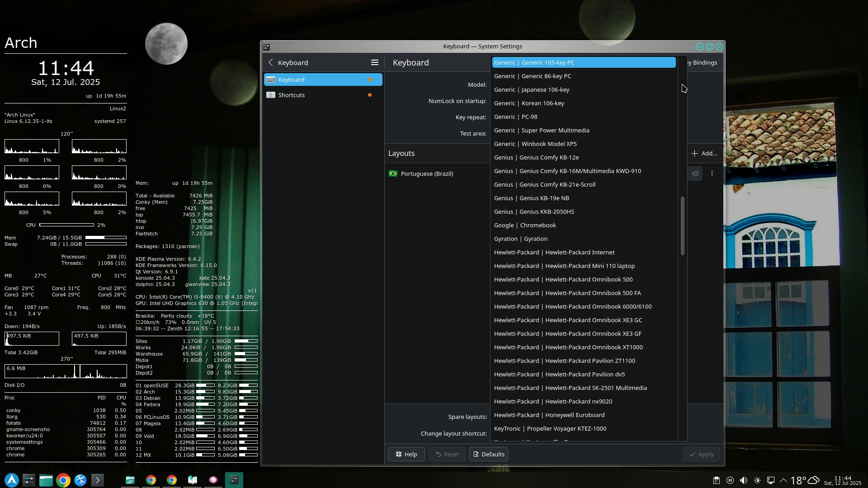868x488 pixels.
Task: Pick Hewlett-Packard Pavilion ZT1100
Action: coord(584,361)
